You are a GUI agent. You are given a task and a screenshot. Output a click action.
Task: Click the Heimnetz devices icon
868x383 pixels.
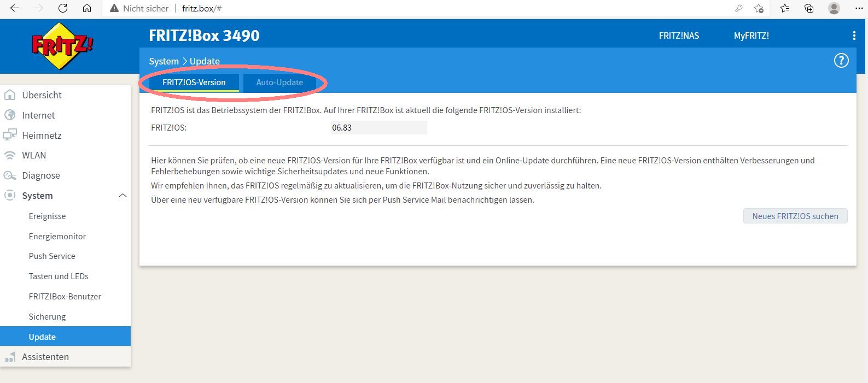[x=9, y=135]
